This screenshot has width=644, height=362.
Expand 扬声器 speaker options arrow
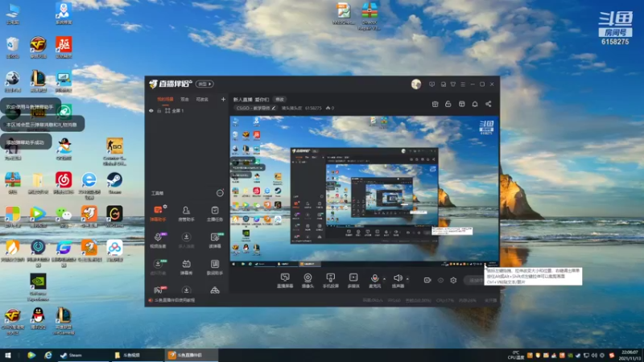pyautogui.click(x=407, y=278)
